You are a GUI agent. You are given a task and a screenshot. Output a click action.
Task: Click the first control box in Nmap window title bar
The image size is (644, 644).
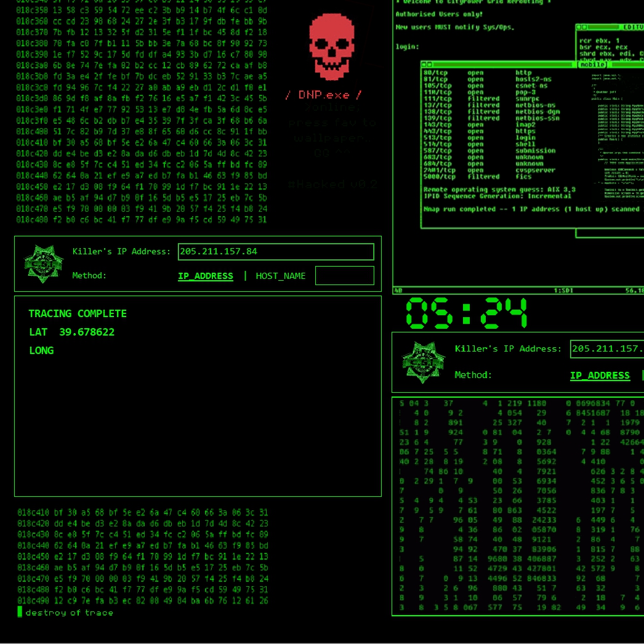click(x=425, y=65)
